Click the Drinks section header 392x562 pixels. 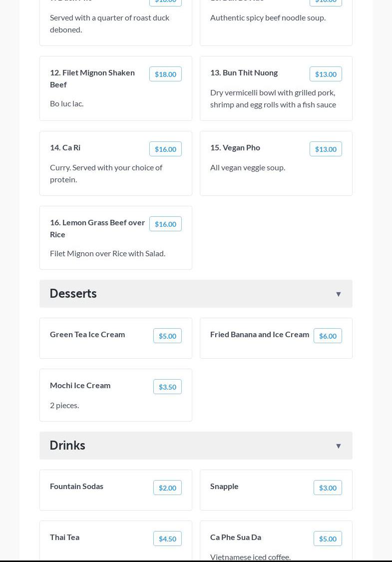67,446
